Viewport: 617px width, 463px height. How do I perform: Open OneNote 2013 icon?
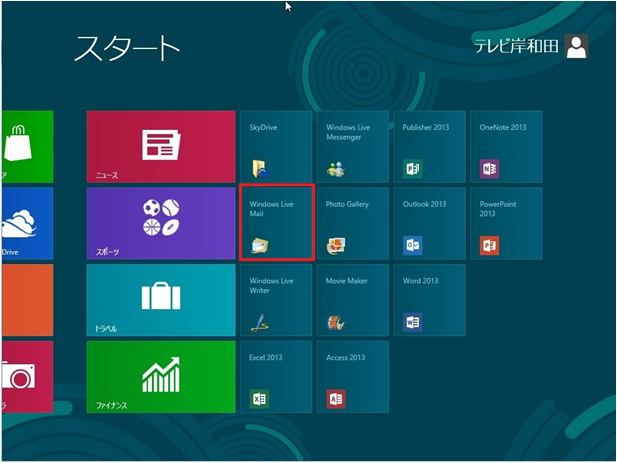click(489, 169)
